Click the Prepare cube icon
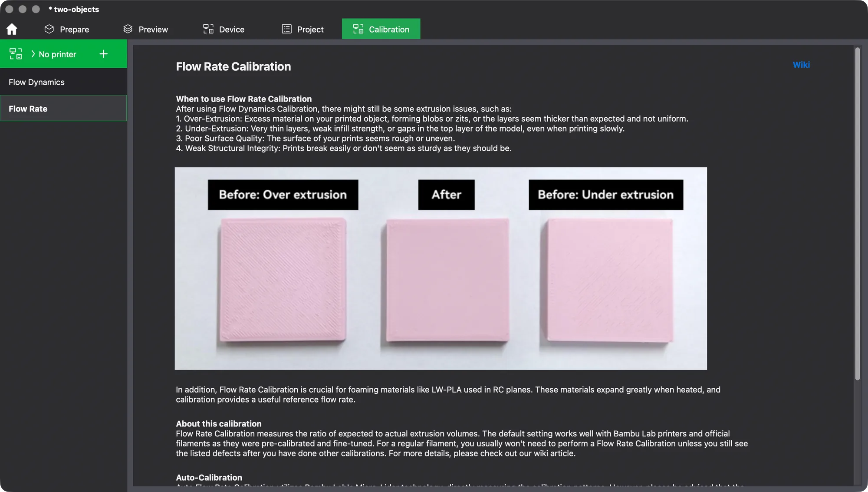Viewport: 868px width, 492px height. (x=49, y=29)
